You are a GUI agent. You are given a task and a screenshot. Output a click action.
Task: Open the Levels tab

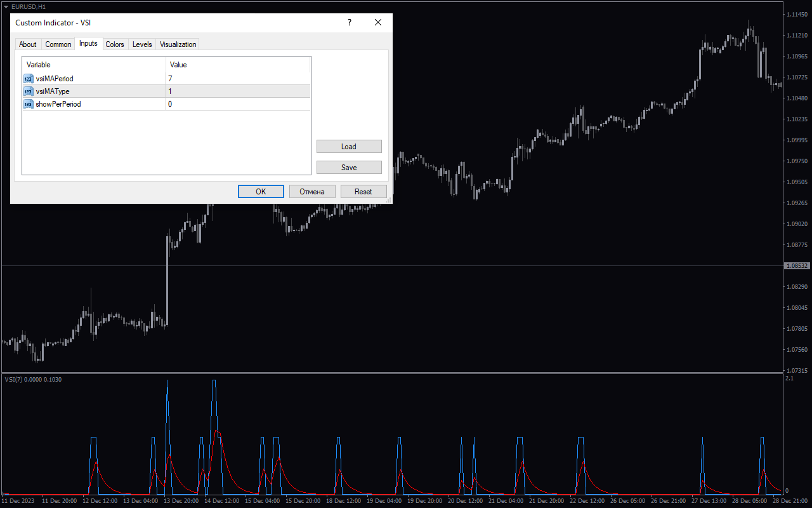tap(142, 44)
